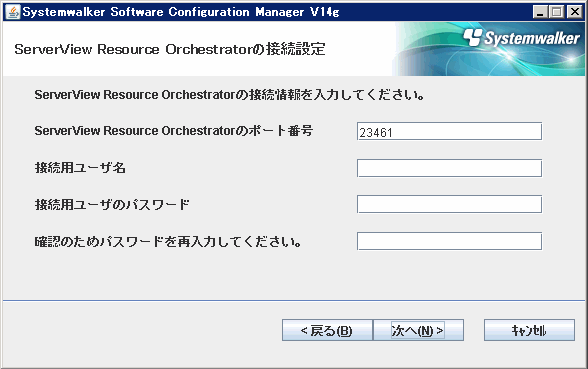
Task: Click the 確認のためパスワードを再入力 label
Action: pyautogui.click(x=168, y=242)
